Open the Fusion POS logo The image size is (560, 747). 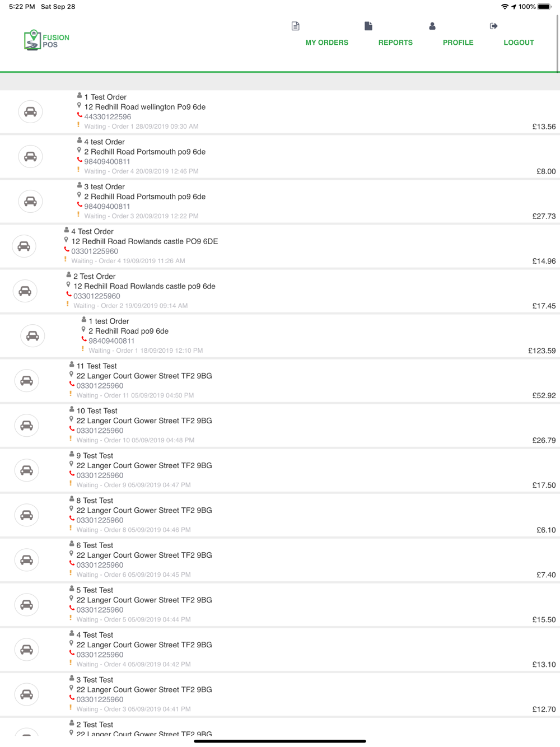click(x=46, y=40)
